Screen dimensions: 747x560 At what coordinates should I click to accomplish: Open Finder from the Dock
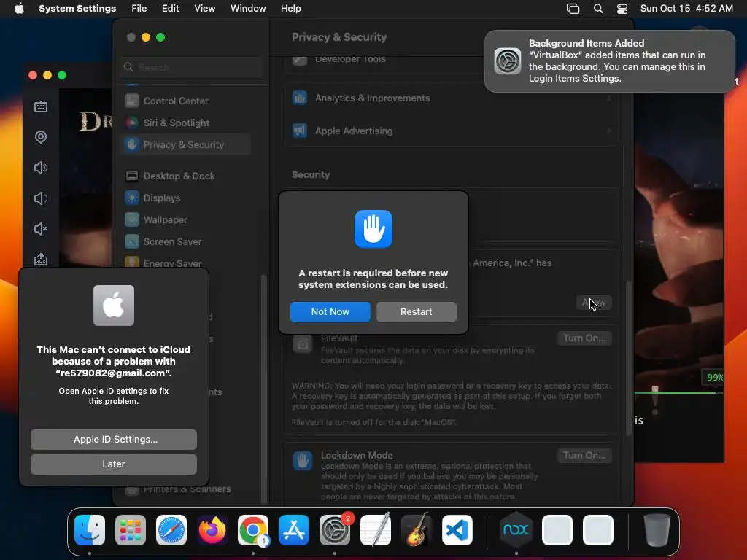(x=90, y=530)
